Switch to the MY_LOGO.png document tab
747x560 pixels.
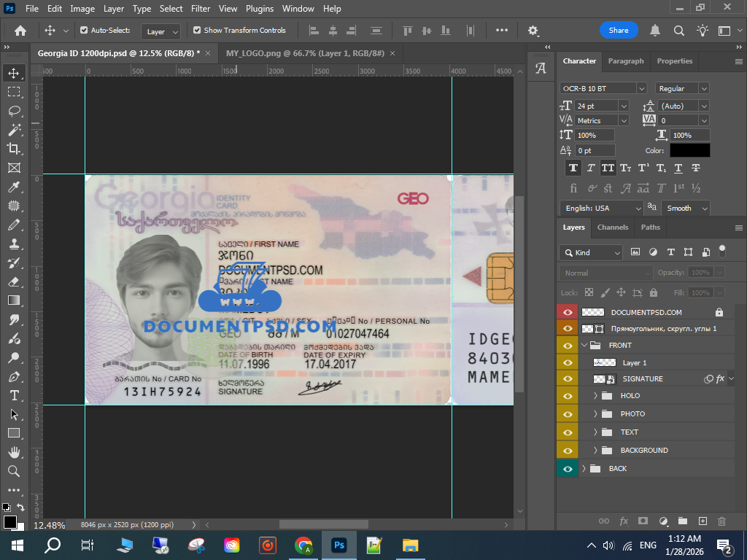tap(305, 53)
